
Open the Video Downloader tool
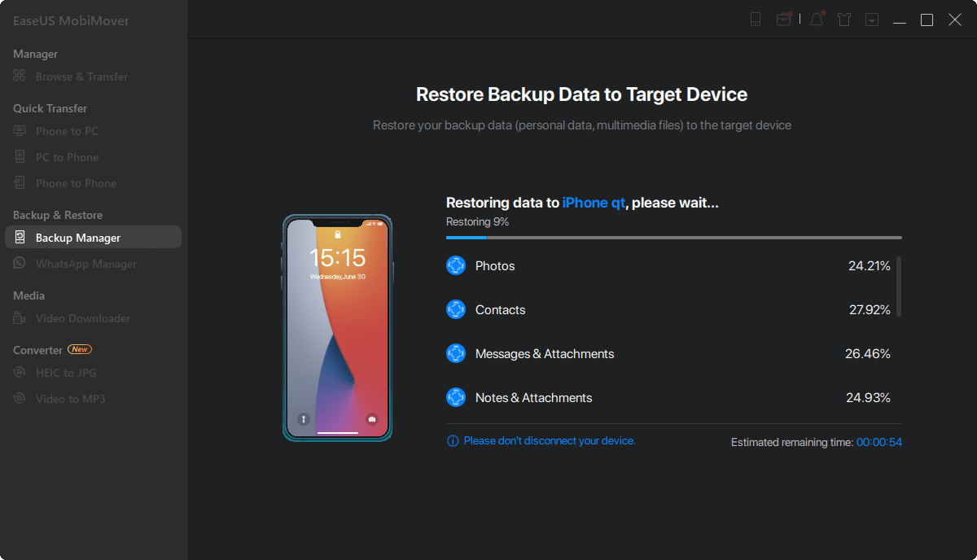84,318
